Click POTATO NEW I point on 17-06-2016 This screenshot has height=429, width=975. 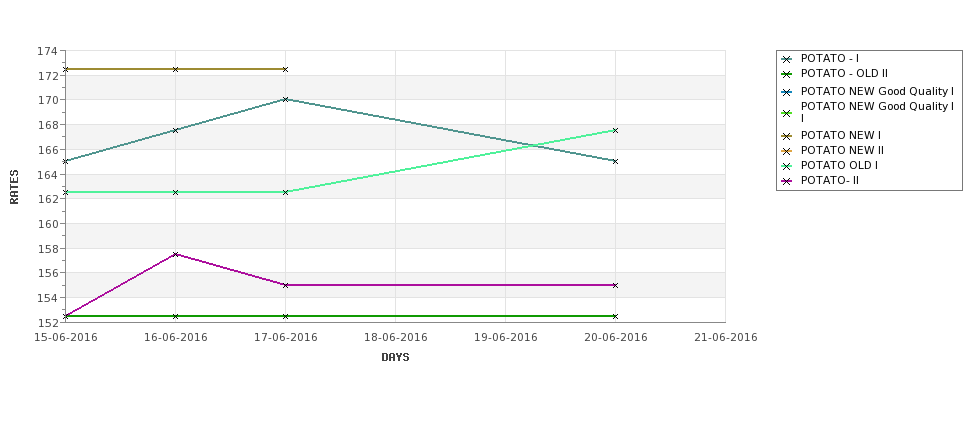pyautogui.click(x=285, y=70)
